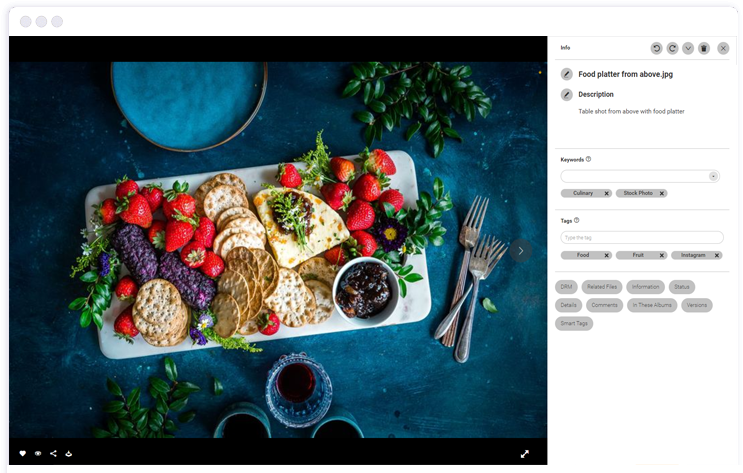This screenshot has height=473, width=743.
Task: Remove the Instagram tag
Action: [717, 255]
